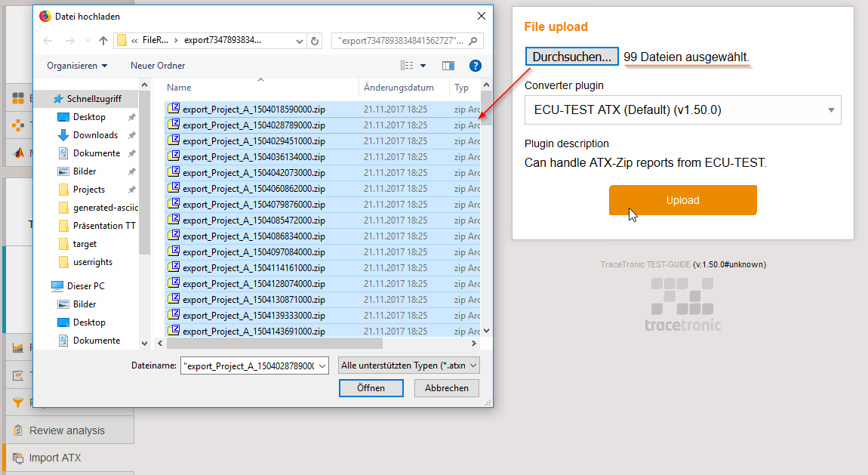Click the Dieser PC computer icon
This screenshot has height=475, width=868.
click(x=57, y=286)
